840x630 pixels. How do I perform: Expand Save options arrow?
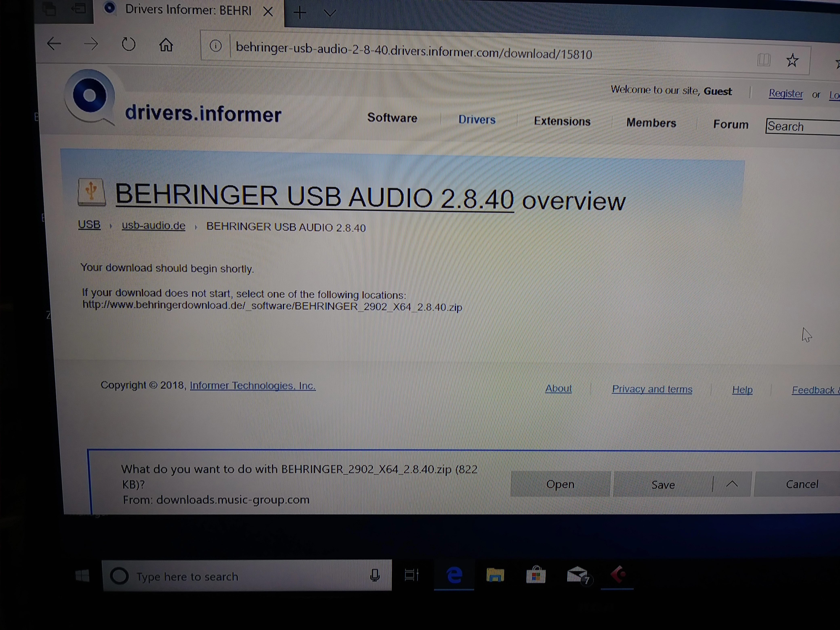[x=732, y=484]
